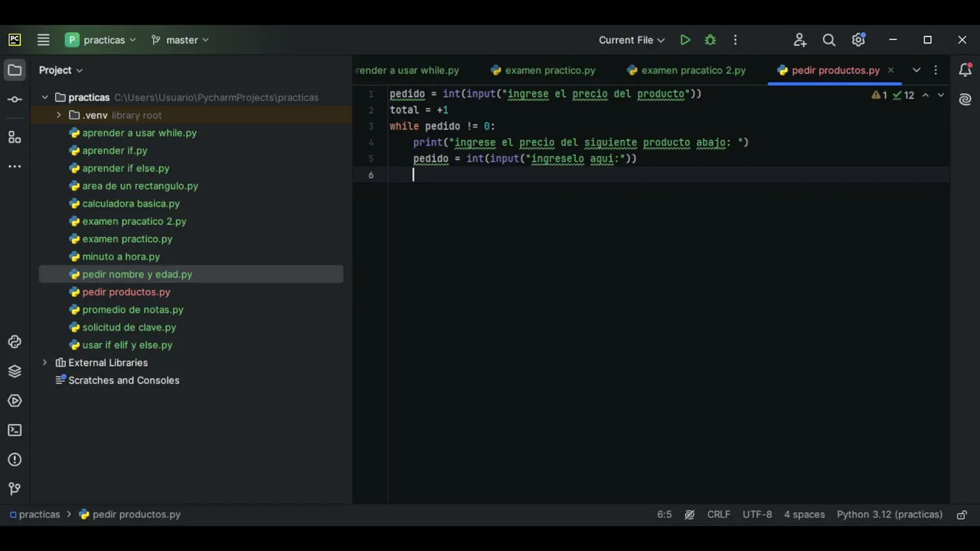Image resolution: width=980 pixels, height=551 pixels.
Task: Select calculadora basica.py file
Action: [x=131, y=204]
